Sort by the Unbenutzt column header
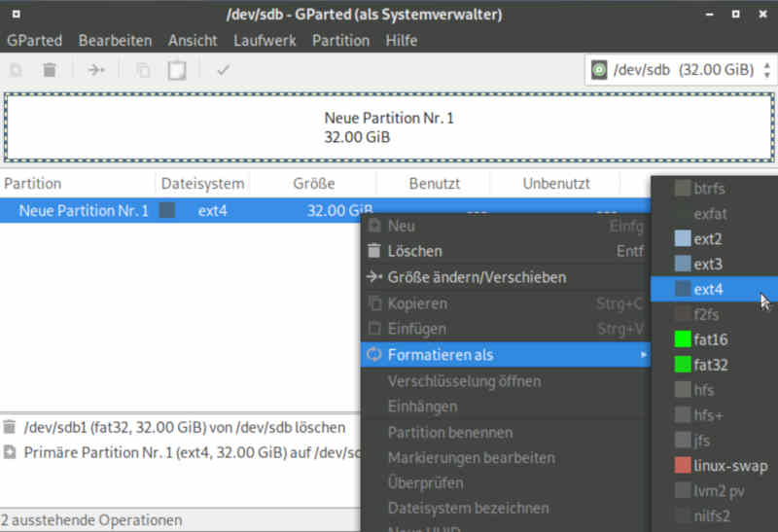 (x=555, y=184)
